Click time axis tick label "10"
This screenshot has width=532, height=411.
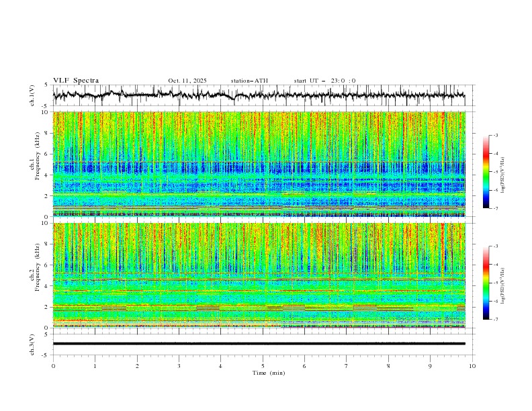(x=472, y=366)
